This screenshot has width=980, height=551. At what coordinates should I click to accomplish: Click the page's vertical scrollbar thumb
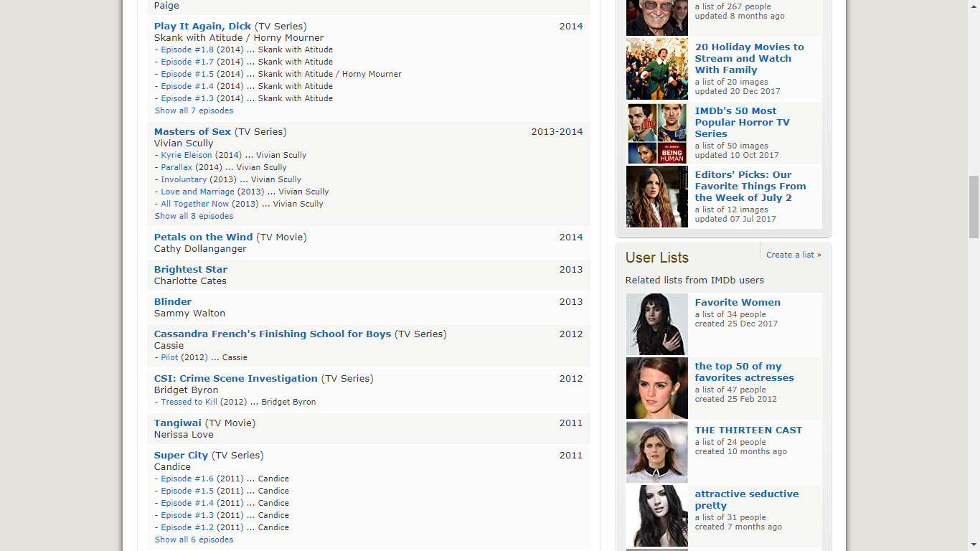tap(974, 206)
